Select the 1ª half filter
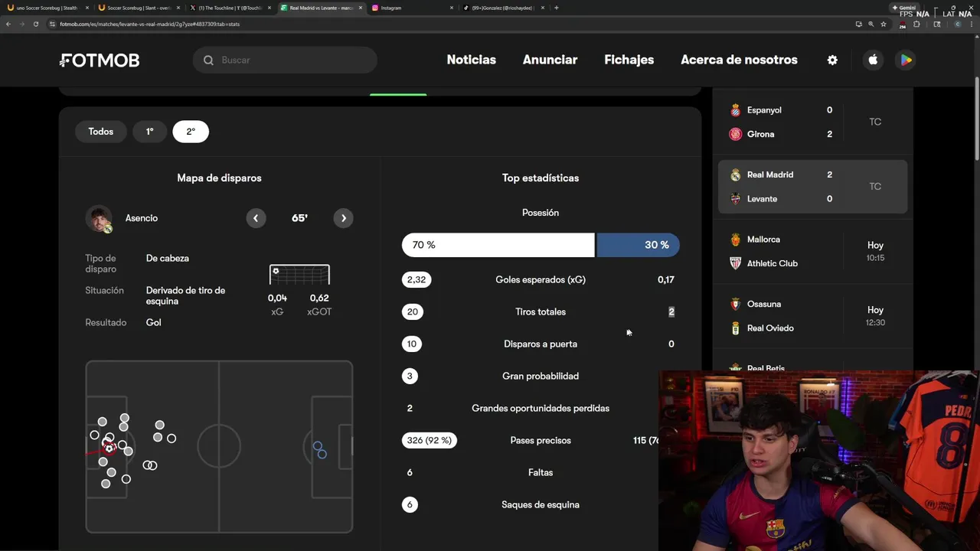Image resolution: width=980 pixels, height=551 pixels. (x=150, y=132)
